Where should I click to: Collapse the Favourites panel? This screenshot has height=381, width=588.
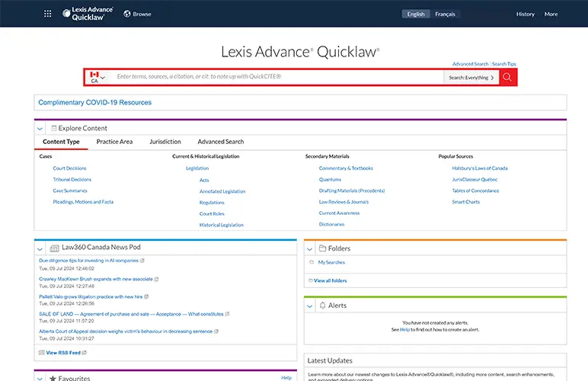pos(40,379)
